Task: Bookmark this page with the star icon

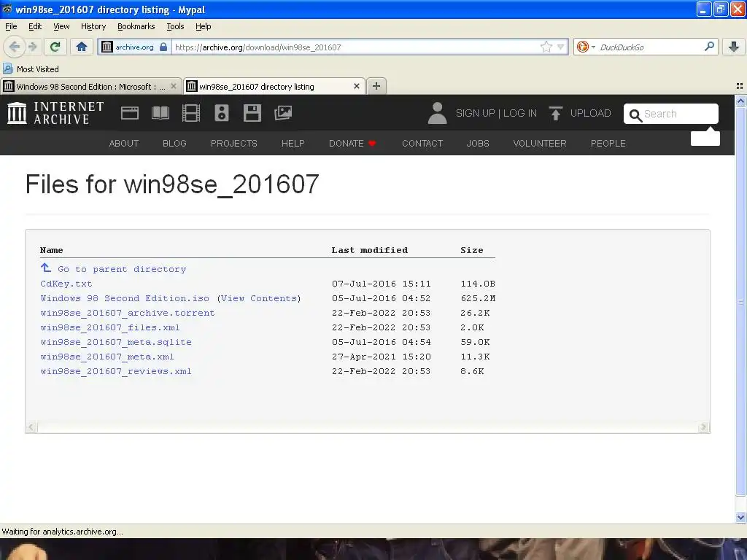Action: tap(546, 47)
